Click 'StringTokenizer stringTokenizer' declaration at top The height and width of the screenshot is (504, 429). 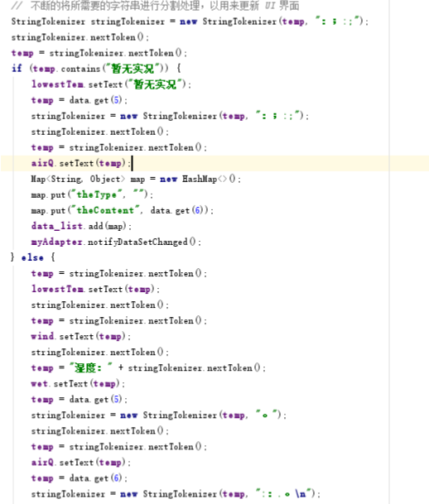pyautogui.click(x=88, y=22)
